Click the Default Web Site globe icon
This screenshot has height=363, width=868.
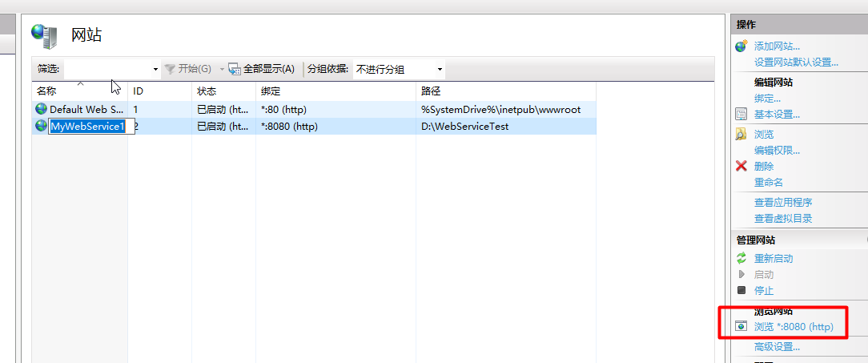click(42, 109)
